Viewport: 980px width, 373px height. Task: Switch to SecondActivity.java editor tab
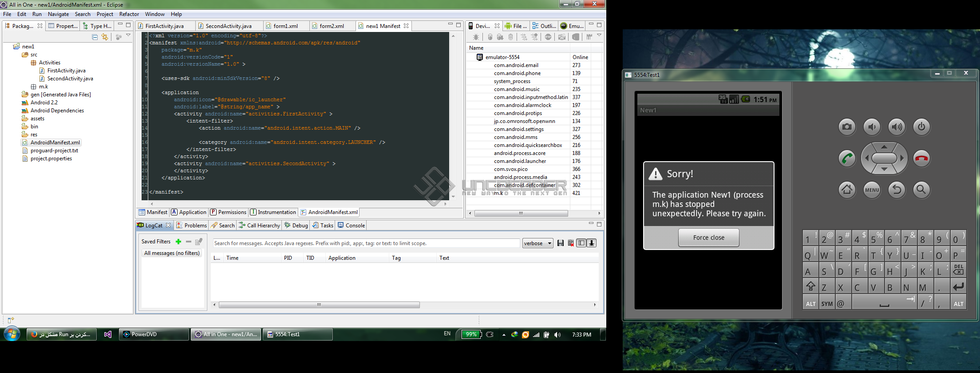point(229,26)
